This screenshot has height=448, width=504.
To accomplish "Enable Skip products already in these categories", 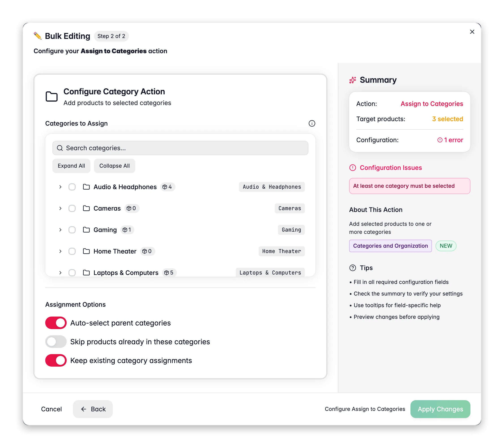I will (x=56, y=342).
